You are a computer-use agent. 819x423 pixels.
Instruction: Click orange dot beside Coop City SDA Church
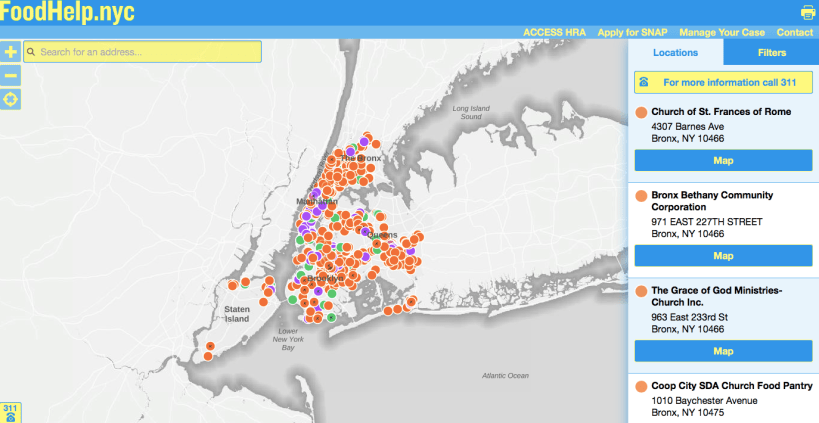641,385
